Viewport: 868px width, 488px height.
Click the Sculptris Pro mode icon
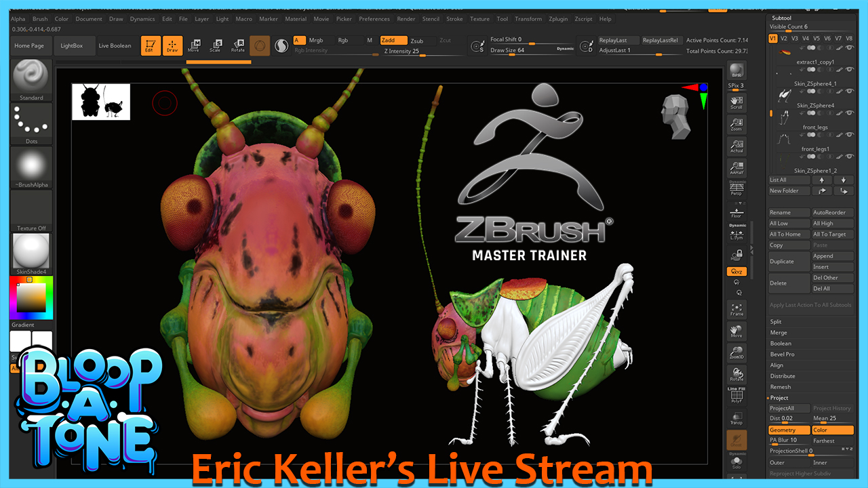[x=281, y=46]
